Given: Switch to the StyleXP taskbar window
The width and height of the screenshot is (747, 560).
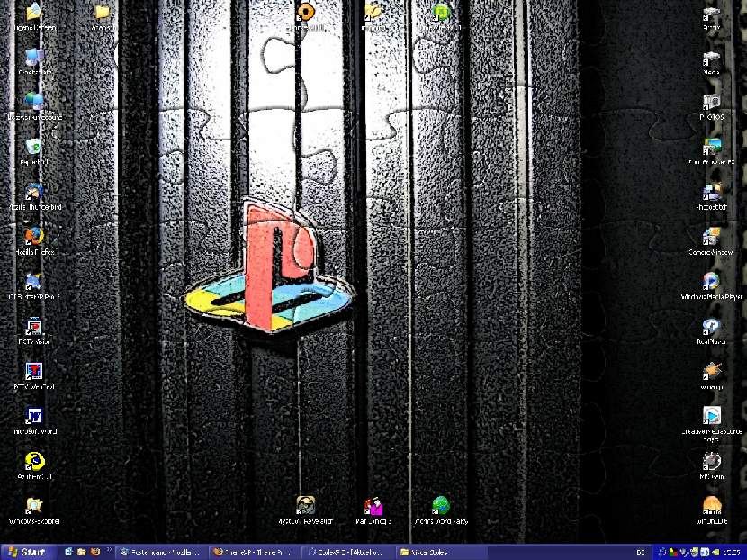Looking at the screenshot, I should coord(348,553).
